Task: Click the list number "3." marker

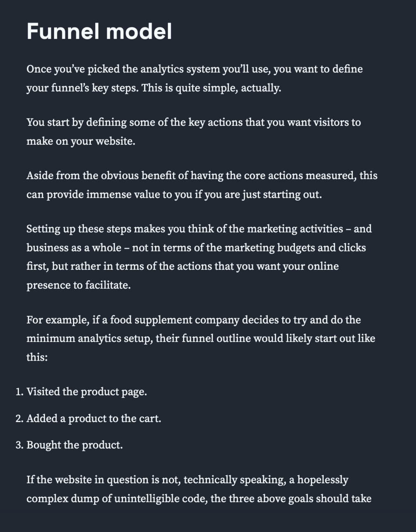Action: click(19, 445)
